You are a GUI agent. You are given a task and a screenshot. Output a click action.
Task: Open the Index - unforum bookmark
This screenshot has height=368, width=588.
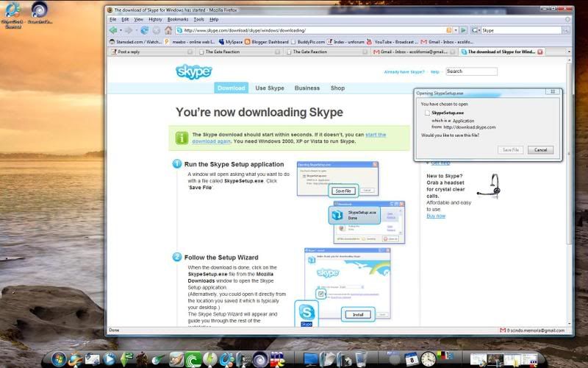coord(345,42)
